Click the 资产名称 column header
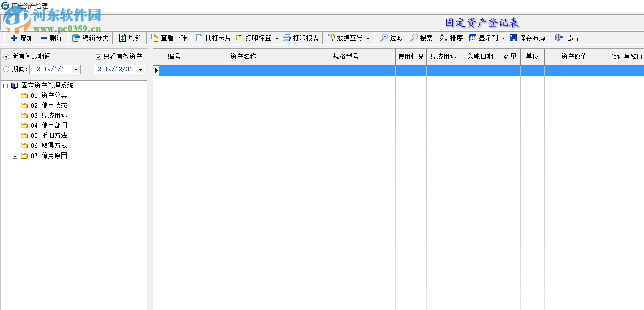The width and height of the screenshot is (644, 310). [x=243, y=57]
